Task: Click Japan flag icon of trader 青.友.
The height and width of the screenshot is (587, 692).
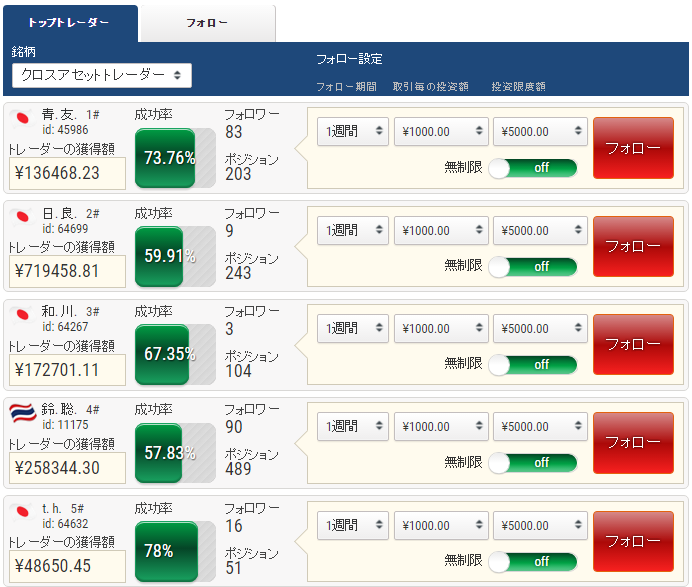Action: pos(22,118)
